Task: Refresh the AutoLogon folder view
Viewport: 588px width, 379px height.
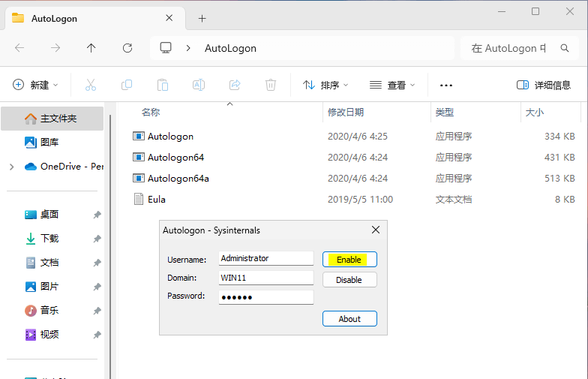Action: [x=127, y=48]
